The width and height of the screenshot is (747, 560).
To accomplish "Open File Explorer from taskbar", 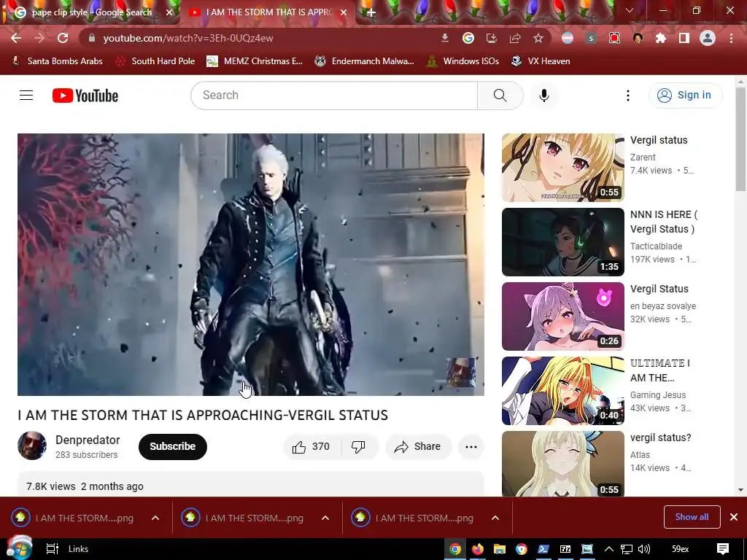I will pyautogui.click(x=499, y=549).
